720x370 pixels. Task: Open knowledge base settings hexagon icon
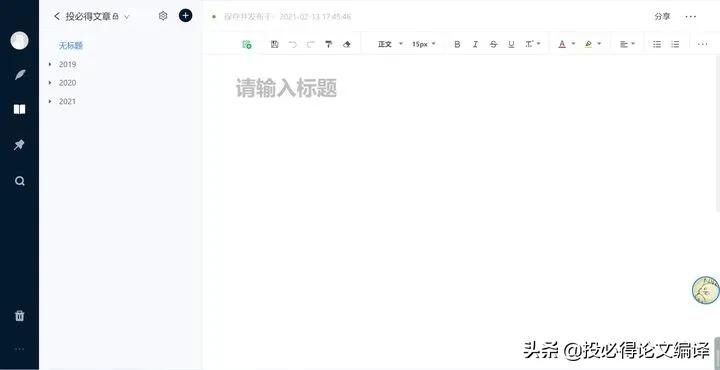tap(163, 16)
